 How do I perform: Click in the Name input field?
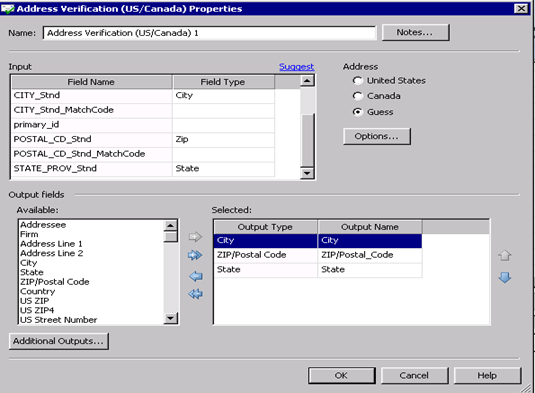pos(209,33)
